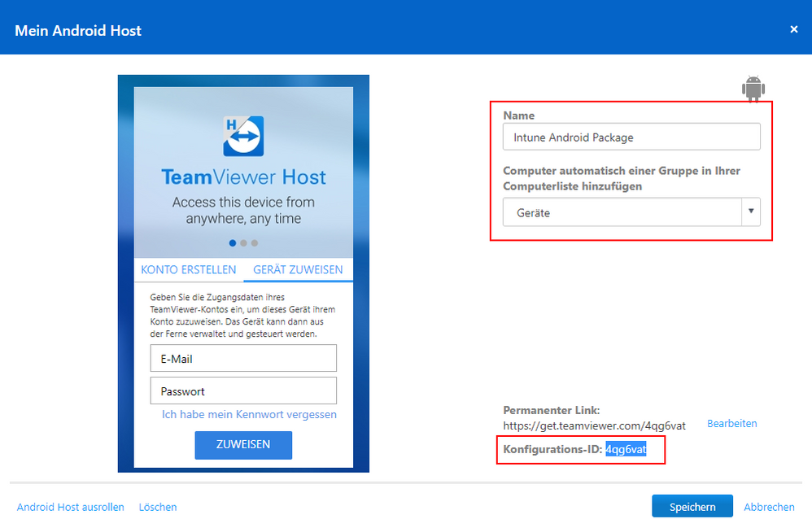Switch to the GERÄT ZUWEISEN tab
The image size is (812, 528).
point(298,269)
